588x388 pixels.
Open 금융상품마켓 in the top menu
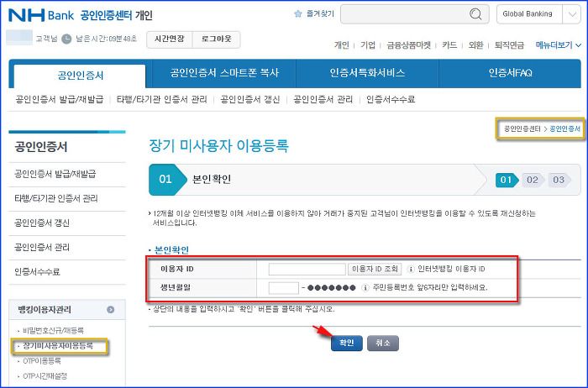409,45
